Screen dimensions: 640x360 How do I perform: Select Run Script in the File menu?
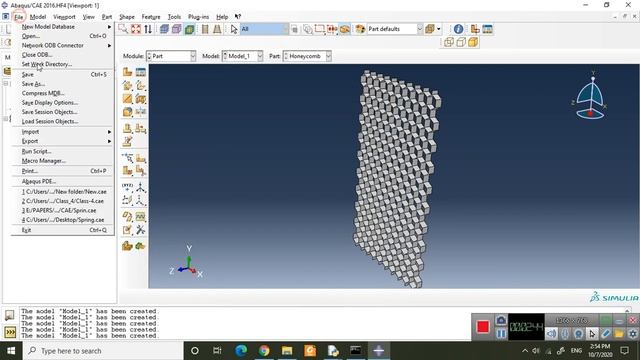(63, 151)
